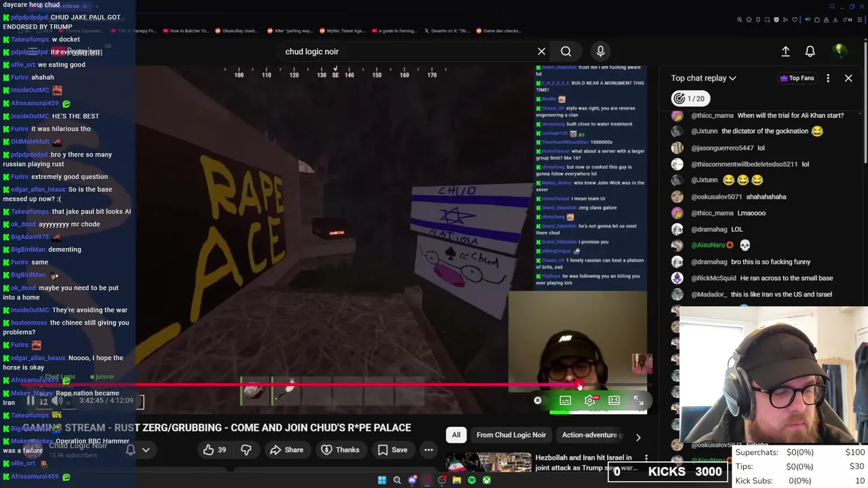Open the account avatar menu
The image size is (868, 488).
pyautogui.click(x=840, y=51)
